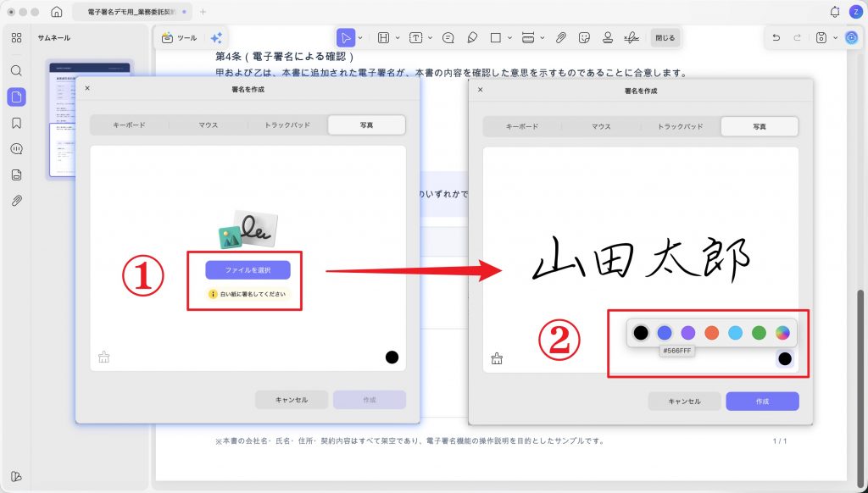
Task: Pick the light blue color swatch
Action: tap(735, 333)
